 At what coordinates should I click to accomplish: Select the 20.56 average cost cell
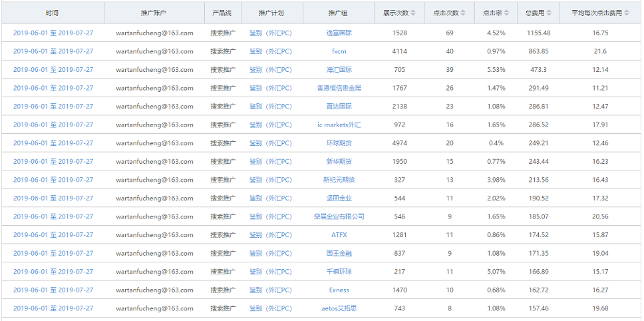tap(600, 216)
